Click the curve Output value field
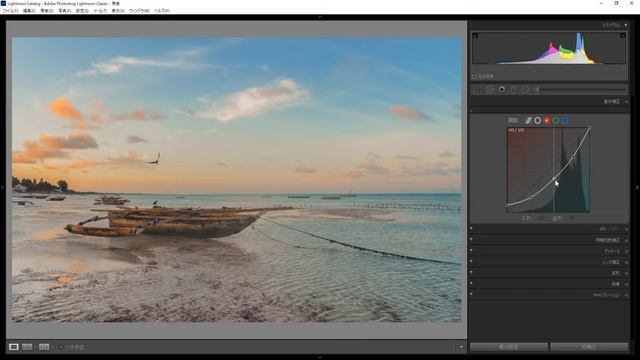Screen dimensions: 640x360 (x=571, y=219)
